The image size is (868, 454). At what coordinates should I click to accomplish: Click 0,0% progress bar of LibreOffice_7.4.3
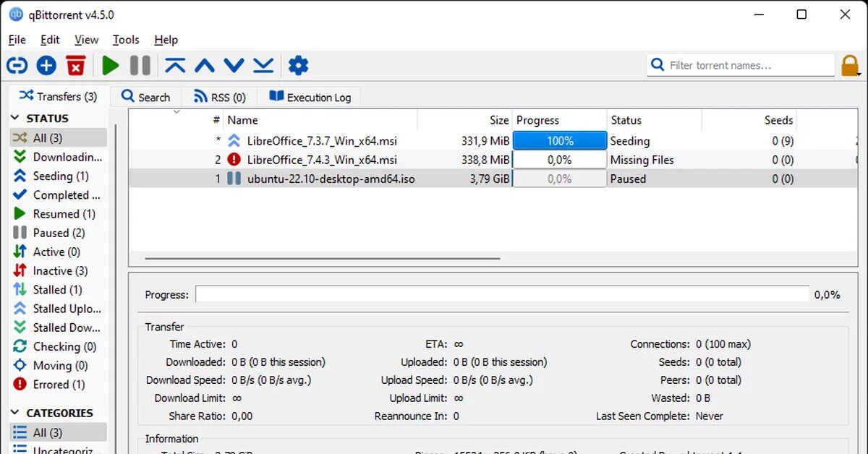coord(560,160)
